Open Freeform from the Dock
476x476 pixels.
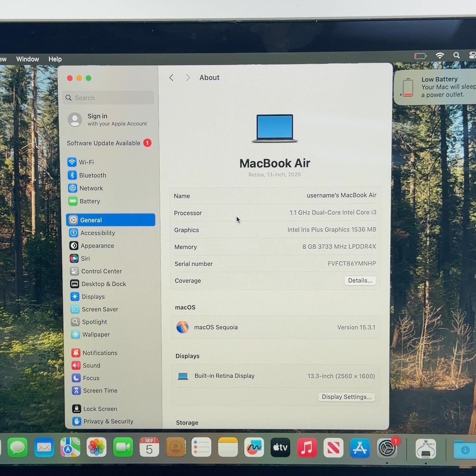[254, 447]
